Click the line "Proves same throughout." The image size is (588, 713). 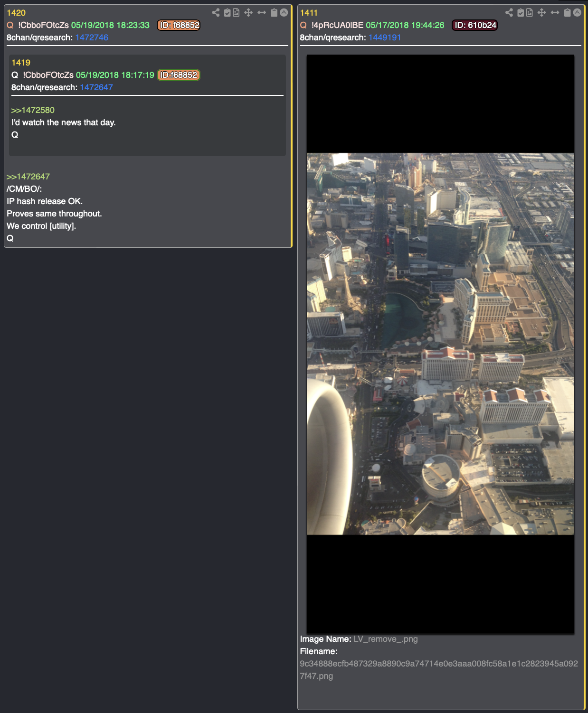54,214
